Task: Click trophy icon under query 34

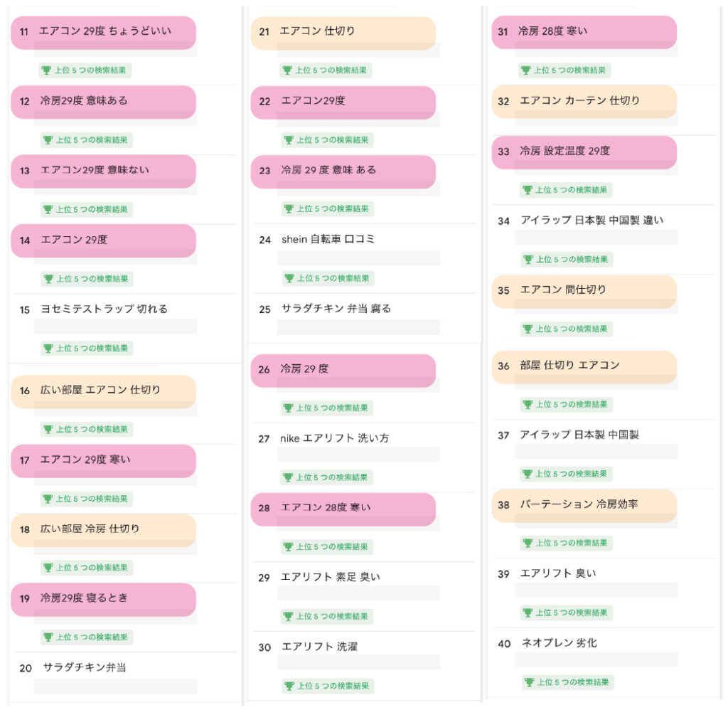Action: pos(528,259)
